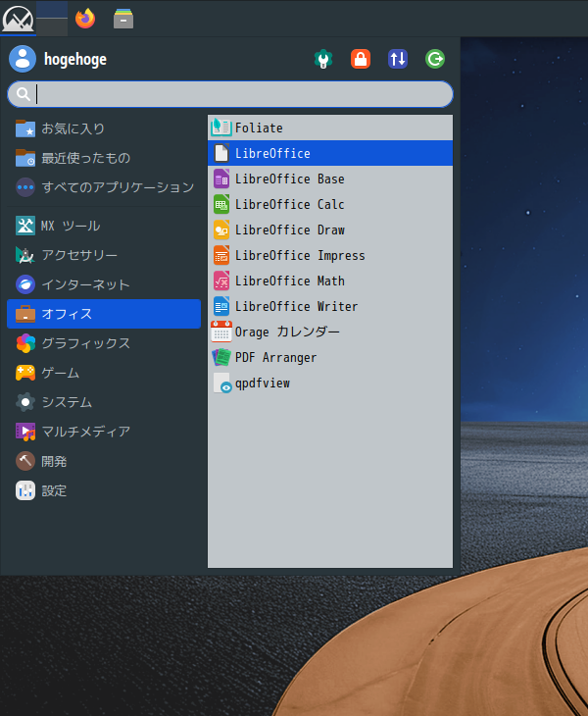
Task: Select the グラフィックス category
Action: [x=85, y=343]
